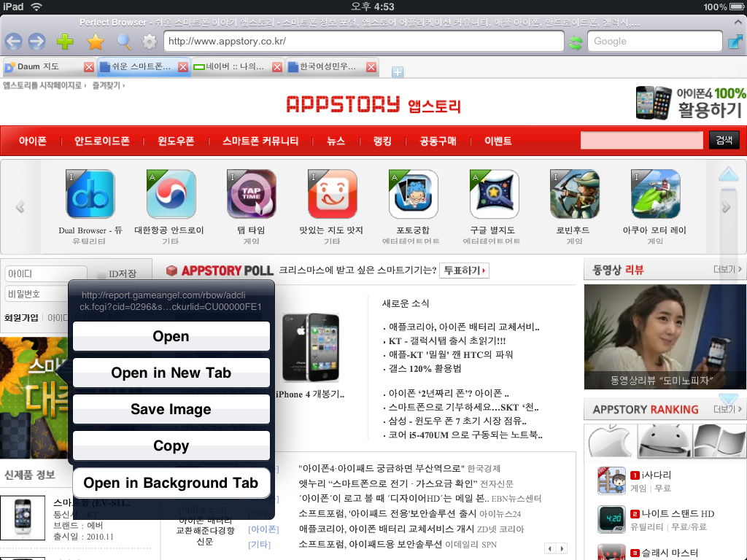This screenshot has width=747, height=560.
Task: Go back with the browser back arrow
Action: point(13,42)
